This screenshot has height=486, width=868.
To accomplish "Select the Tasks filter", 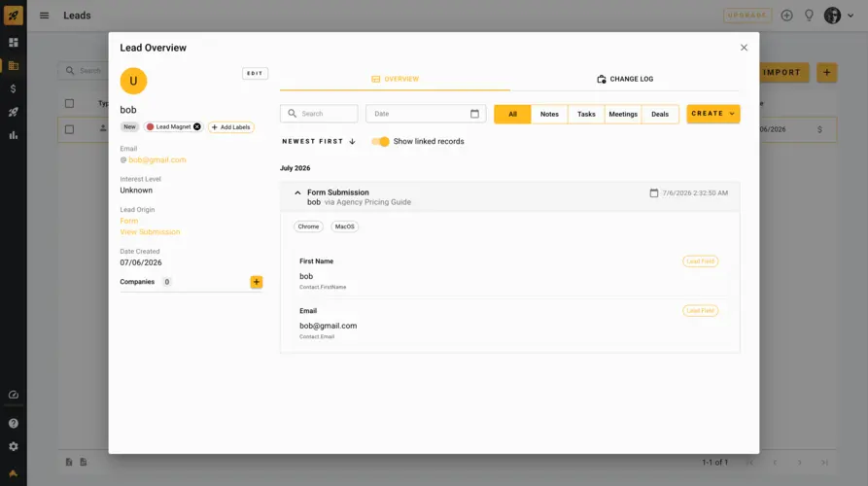I will 586,114.
